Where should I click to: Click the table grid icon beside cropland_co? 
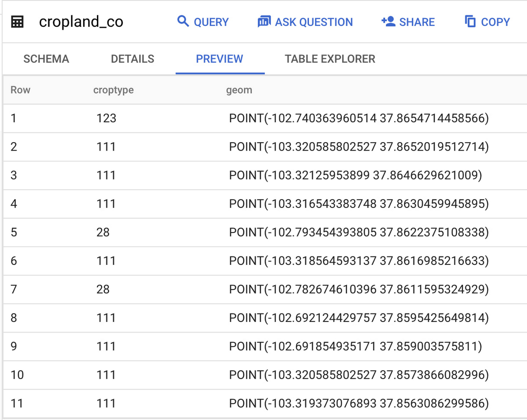17,22
